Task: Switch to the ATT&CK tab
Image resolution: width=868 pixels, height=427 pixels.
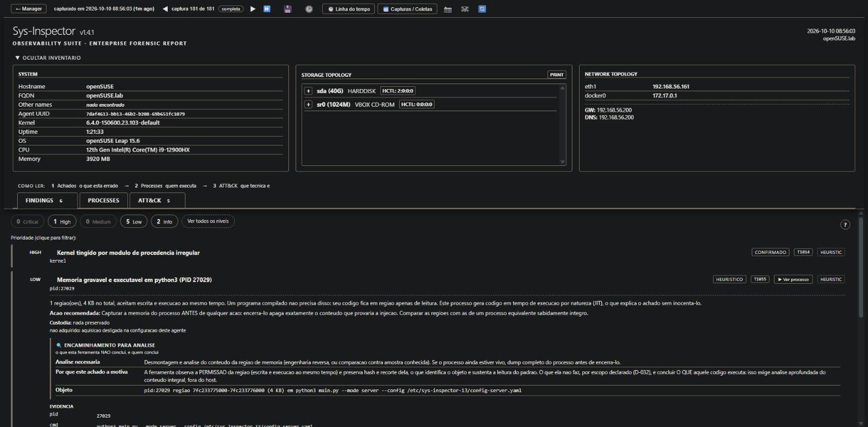Action: (157, 200)
